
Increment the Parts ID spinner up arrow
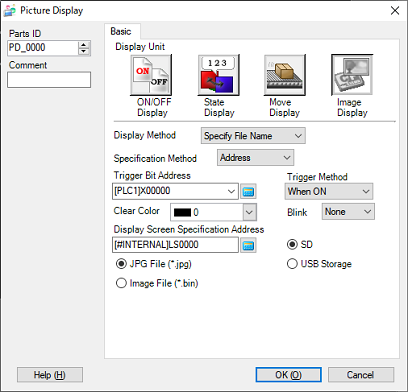(84, 45)
